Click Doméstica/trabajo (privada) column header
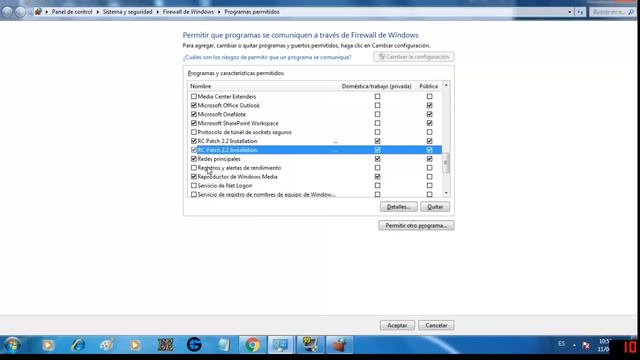Viewport: 640px width, 360px height. [376, 86]
